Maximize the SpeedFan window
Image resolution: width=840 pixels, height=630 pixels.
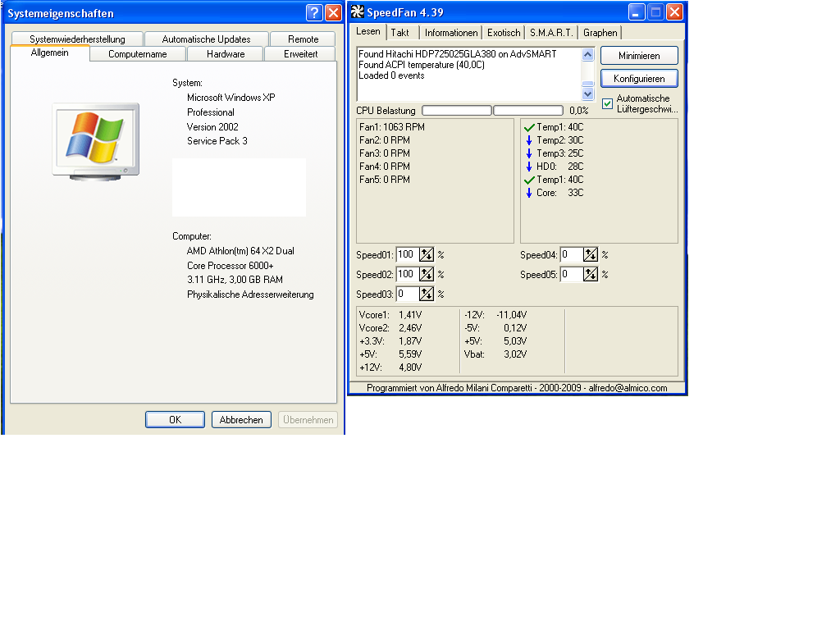[x=655, y=11]
